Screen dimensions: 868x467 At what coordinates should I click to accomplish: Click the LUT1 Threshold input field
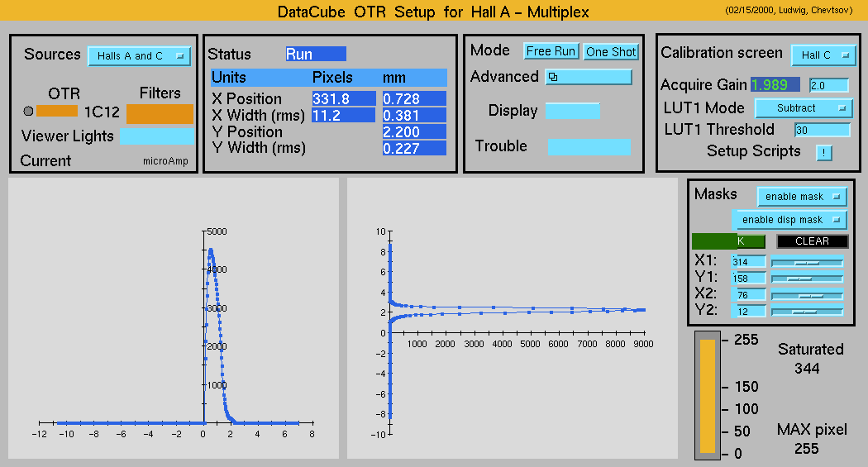coord(822,130)
